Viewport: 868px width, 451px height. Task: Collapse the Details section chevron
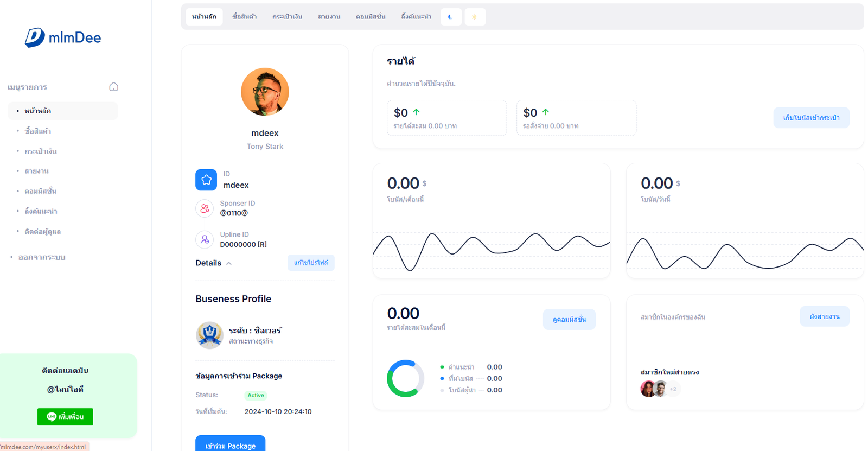[x=229, y=263]
